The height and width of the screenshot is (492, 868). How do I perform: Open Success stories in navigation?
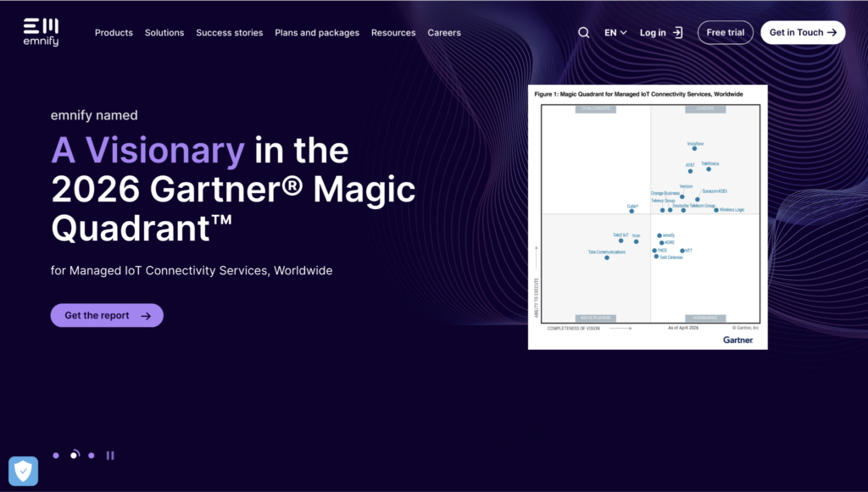[x=229, y=33]
